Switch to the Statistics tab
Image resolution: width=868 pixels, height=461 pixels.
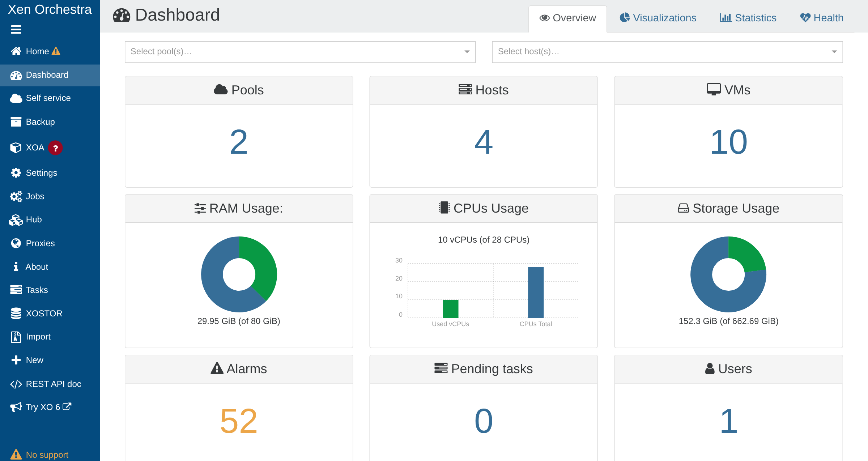click(x=748, y=18)
